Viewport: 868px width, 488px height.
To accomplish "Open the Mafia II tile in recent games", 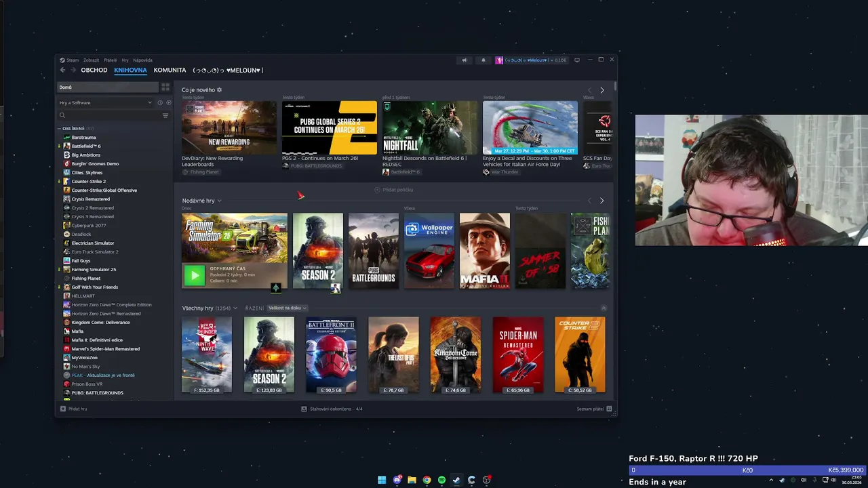I will coord(485,251).
